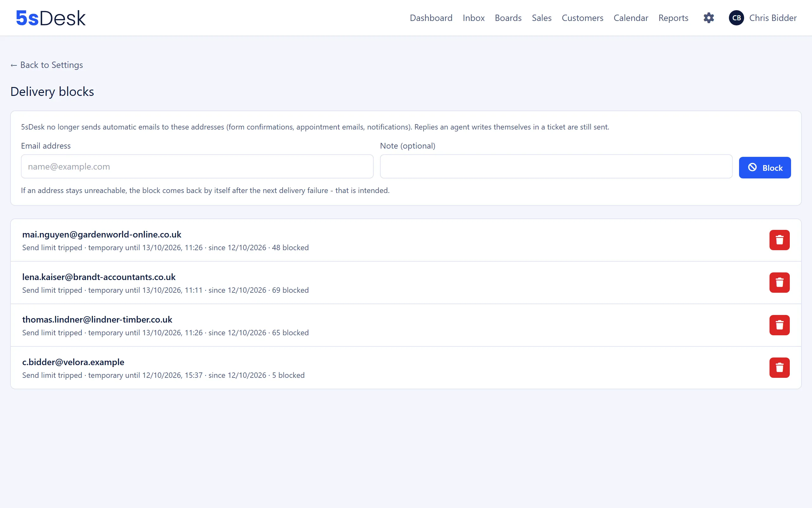The width and height of the screenshot is (812, 508).
Task: Click the '48 blocked' status line
Action: (166, 248)
